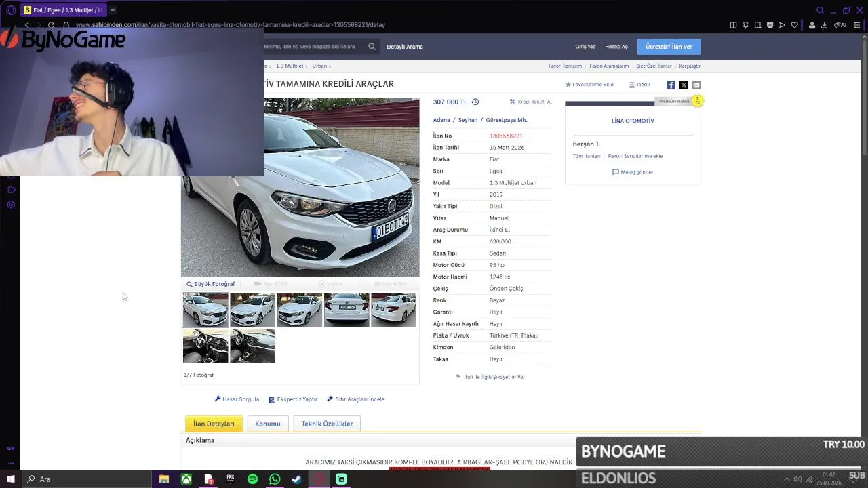Viewport: 868px width, 488px height.
Task: Click the Karşılaştır link
Action: [690, 66]
